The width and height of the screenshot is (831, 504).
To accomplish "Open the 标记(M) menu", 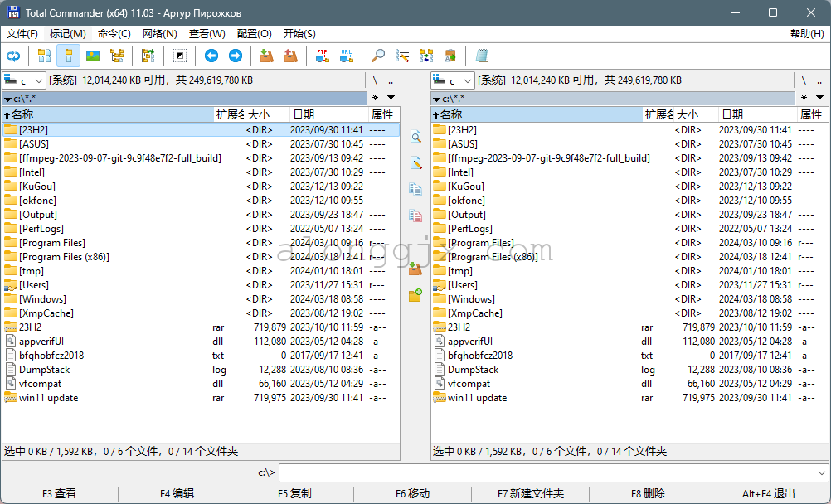I will [x=68, y=34].
